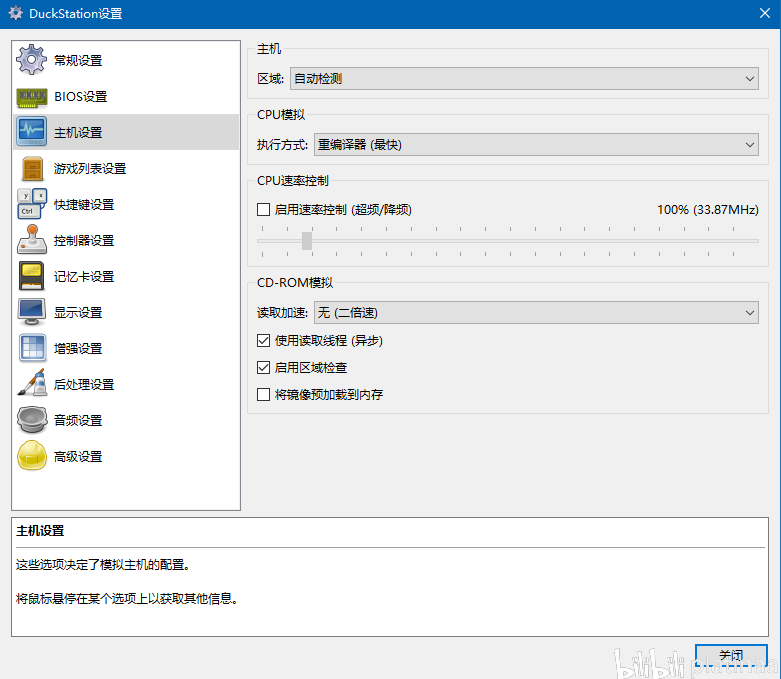Click the 读取加速 label
781x679 pixels.
(x=282, y=313)
